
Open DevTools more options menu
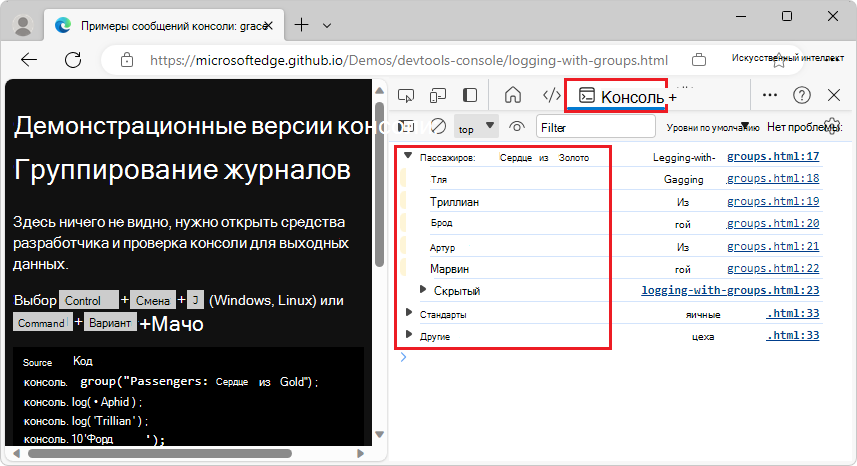(x=770, y=95)
